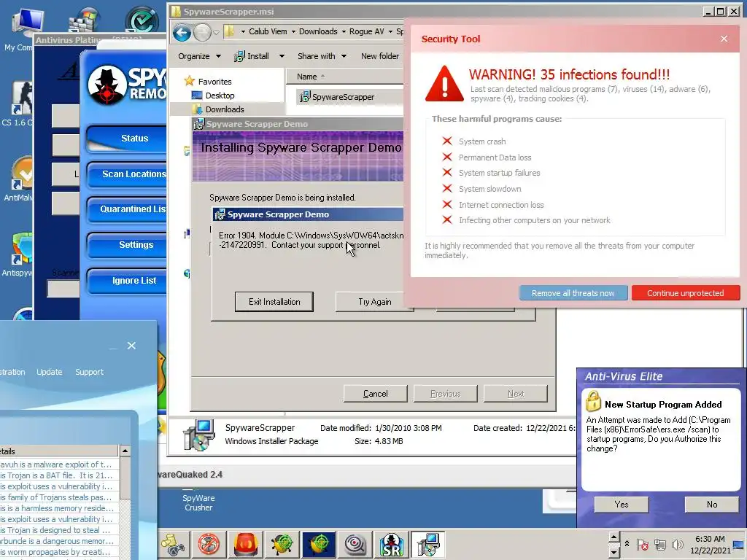The height and width of the screenshot is (560, 747).
Task: Click the red no-spy circle taskbar icon
Action: (x=209, y=544)
